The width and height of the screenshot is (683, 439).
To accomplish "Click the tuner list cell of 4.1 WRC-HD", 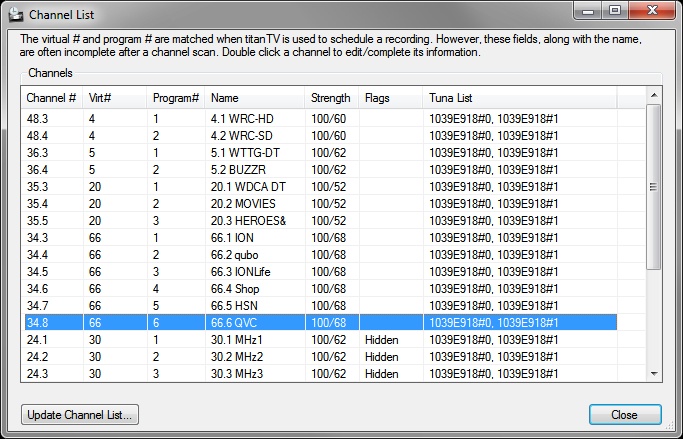I will [494, 119].
